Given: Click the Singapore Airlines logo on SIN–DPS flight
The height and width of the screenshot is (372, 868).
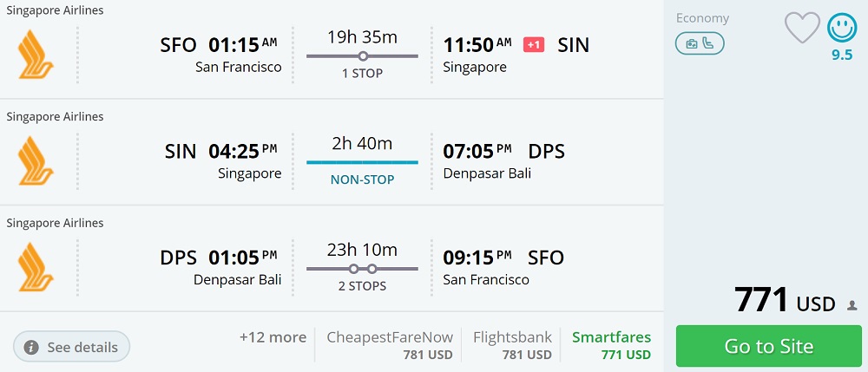Looking at the screenshot, I should pos(36,160).
